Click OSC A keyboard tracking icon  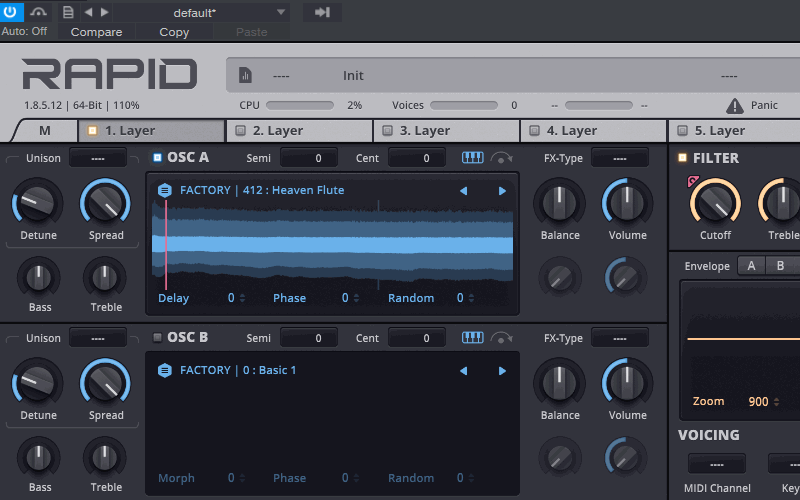(x=472, y=158)
